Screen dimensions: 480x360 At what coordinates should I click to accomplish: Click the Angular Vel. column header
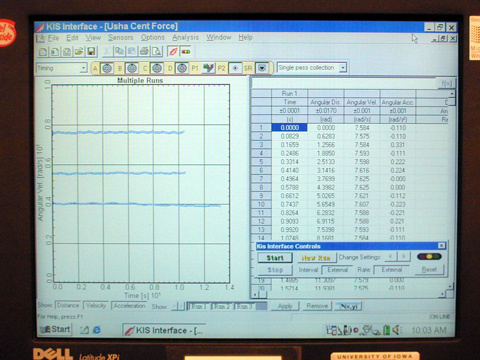tap(361, 102)
